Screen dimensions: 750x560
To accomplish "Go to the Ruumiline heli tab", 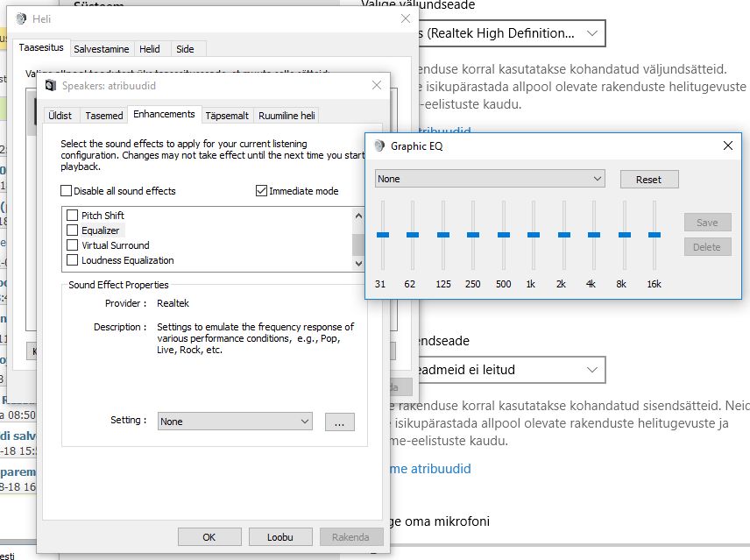I will pos(287,116).
